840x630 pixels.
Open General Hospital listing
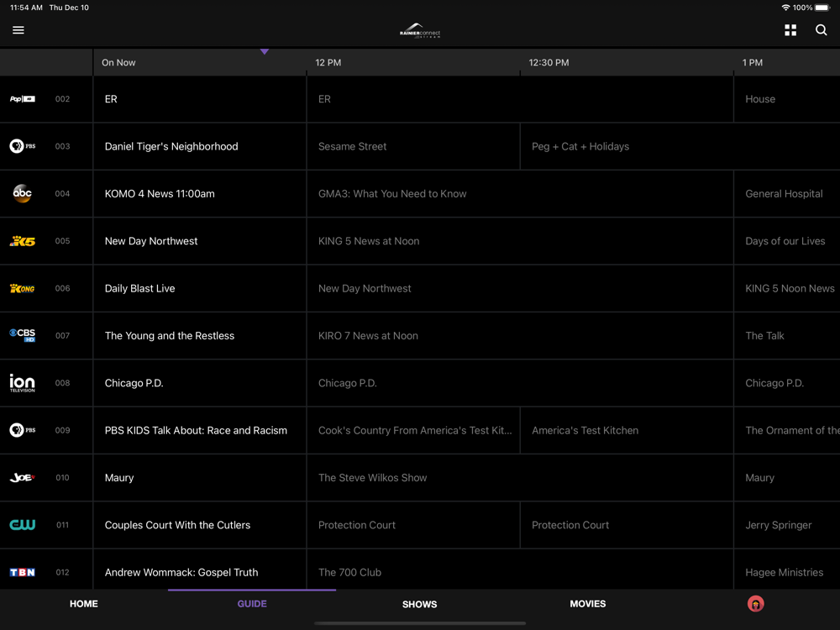pos(787,193)
